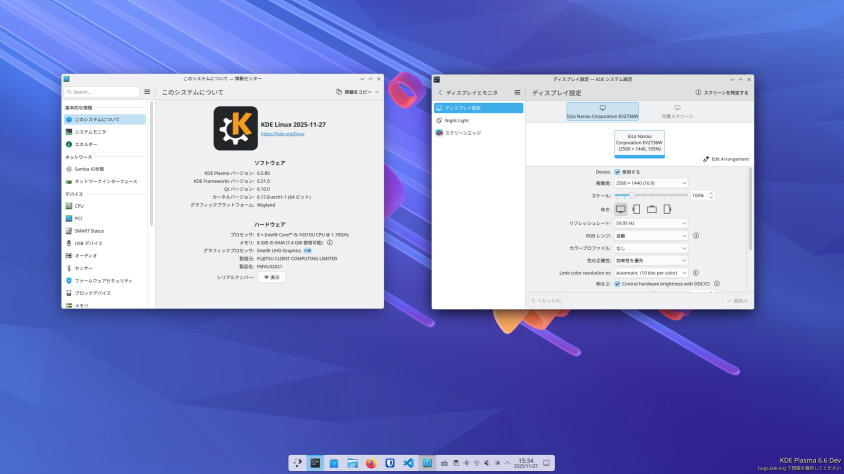This screenshot has width=844, height=474.
Task: Open Visual Studio Code from the taskbar
Action: pos(408,463)
